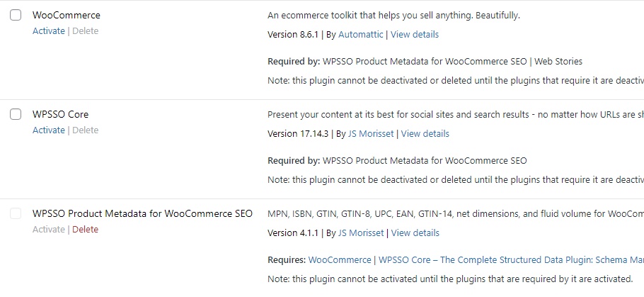Viewport: 644px width, 297px height.
Task: Open JS Morisset link for version 4.1.1
Action: coord(361,232)
